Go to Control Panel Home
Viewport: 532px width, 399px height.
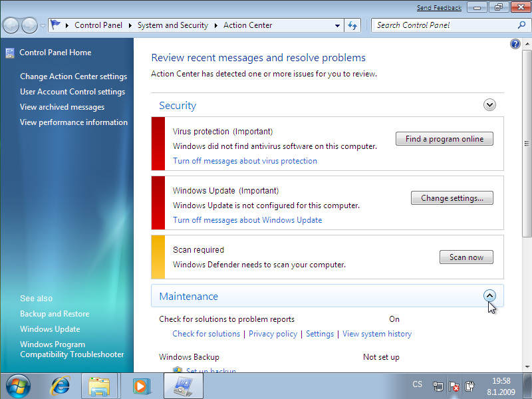coord(55,53)
